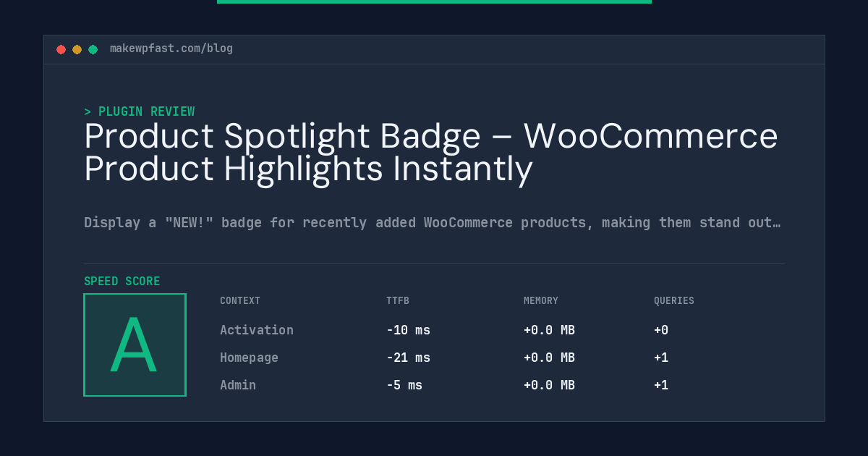Click the 'QUERIES' column header
This screenshot has height=456, width=868.
point(674,300)
